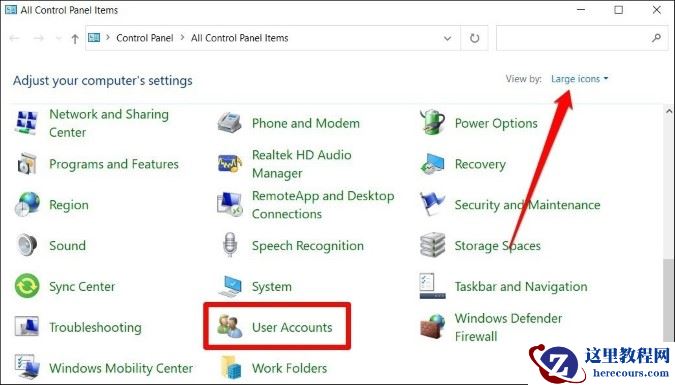Screen dimensions: 675x385
Task: Click the Up one level arrow
Action: [x=75, y=39]
